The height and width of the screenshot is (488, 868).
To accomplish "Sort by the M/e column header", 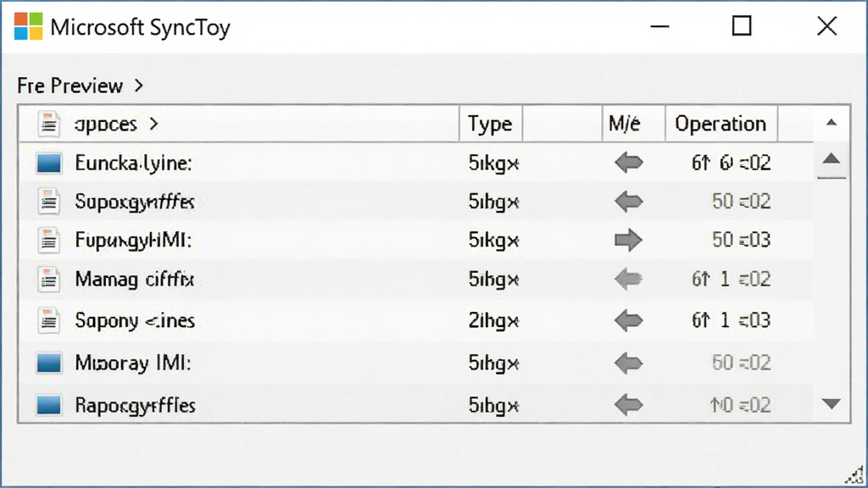I will coord(633,124).
